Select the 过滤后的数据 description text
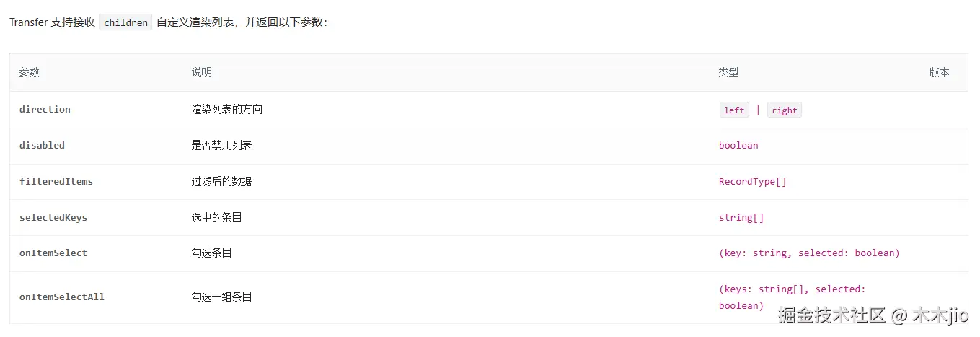980x337 pixels. click(x=222, y=182)
